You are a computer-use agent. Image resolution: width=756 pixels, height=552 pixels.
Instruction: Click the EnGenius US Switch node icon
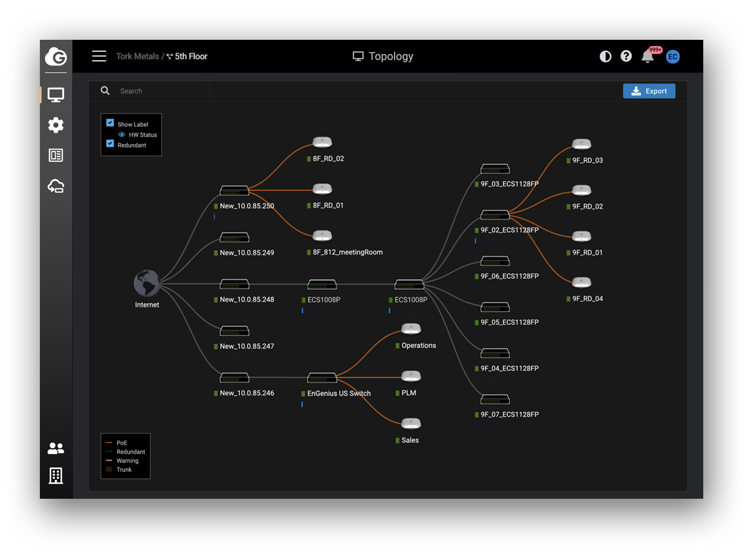click(322, 378)
